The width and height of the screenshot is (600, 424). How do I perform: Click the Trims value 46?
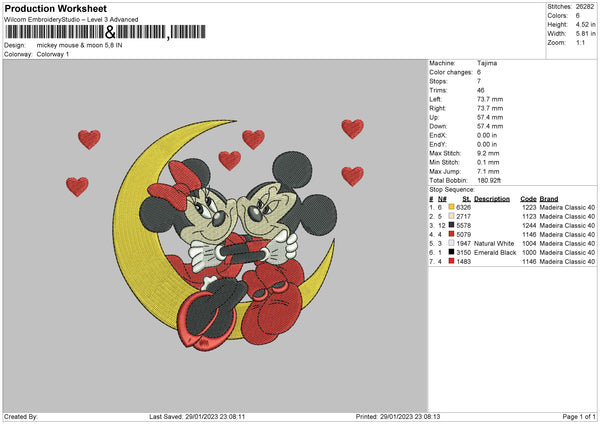(x=481, y=90)
